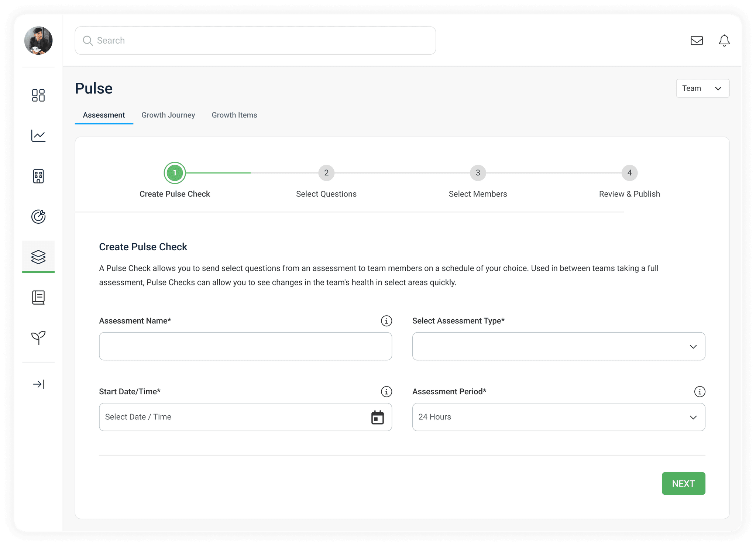Open the dashboard grid icon in sidebar

pos(38,95)
